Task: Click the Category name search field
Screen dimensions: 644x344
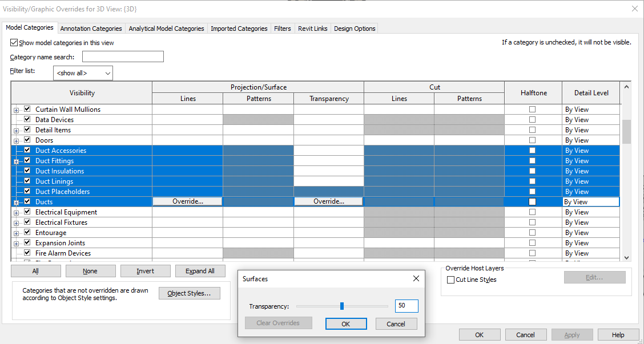Action: tap(122, 56)
